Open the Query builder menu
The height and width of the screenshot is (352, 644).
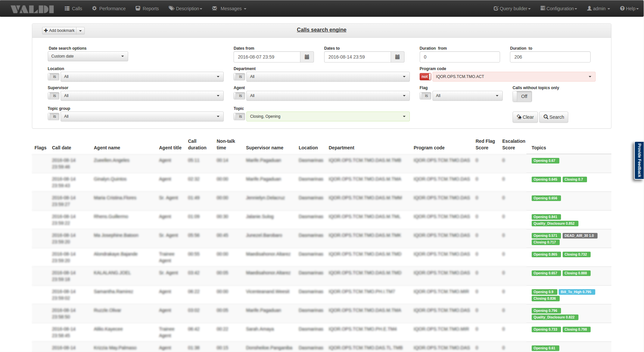(512, 9)
